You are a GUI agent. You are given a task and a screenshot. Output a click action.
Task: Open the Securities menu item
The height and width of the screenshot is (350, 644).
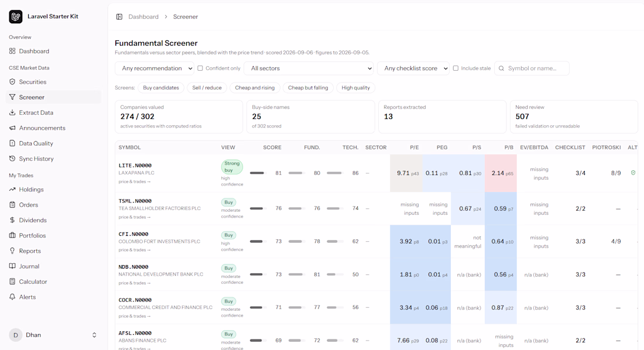click(x=53, y=82)
